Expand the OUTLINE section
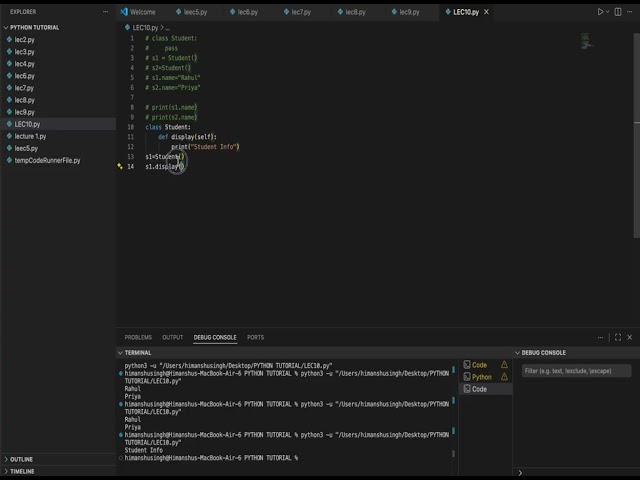Viewport: 640px width, 480px height. point(21,459)
